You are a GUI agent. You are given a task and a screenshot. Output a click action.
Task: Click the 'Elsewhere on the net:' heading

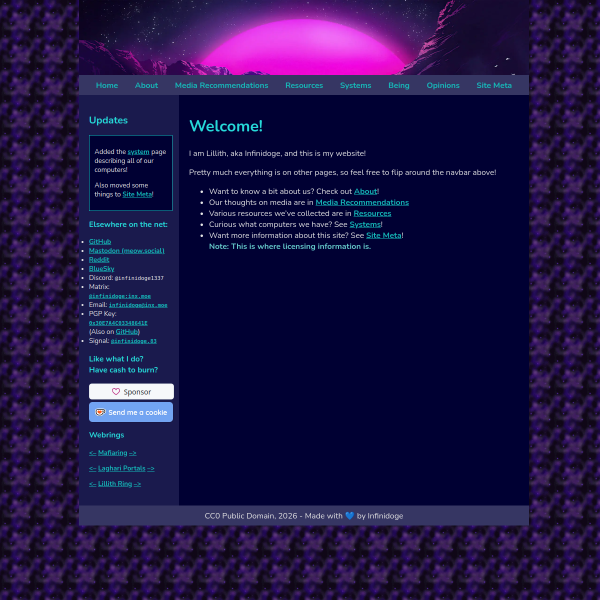(x=128, y=225)
